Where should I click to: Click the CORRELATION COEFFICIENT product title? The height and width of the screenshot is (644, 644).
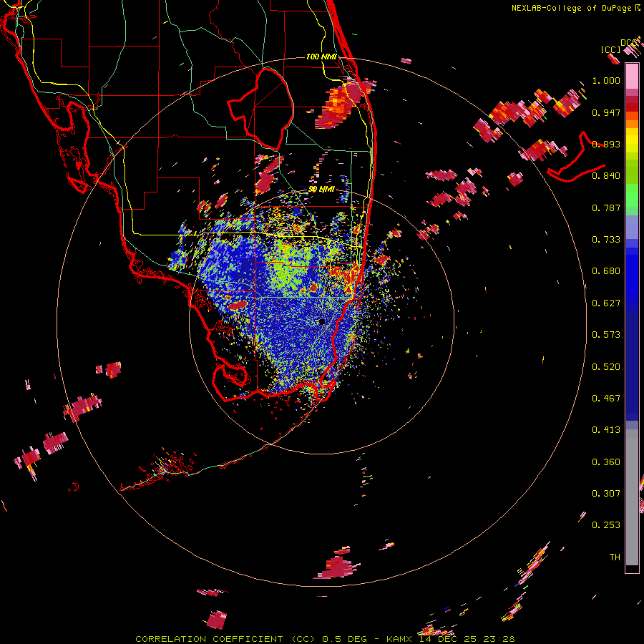(x=225, y=639)
